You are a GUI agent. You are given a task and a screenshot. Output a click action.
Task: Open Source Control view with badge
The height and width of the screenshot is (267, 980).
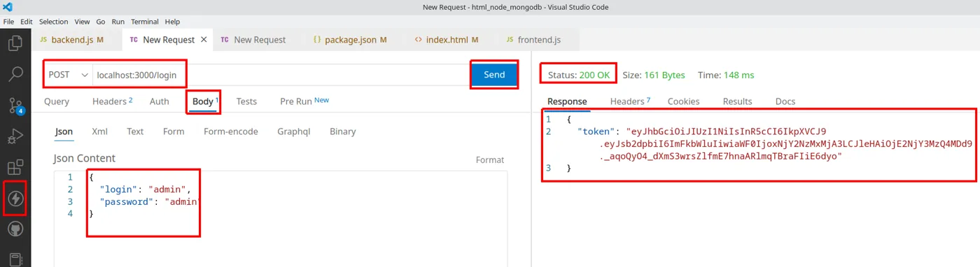15,106
